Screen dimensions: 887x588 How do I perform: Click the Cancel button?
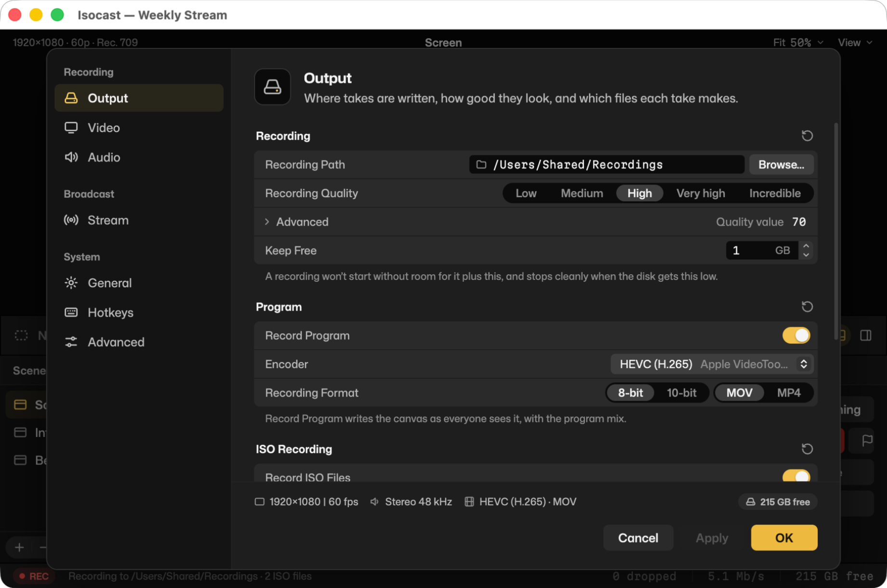pyautogui.click(x=638, y=538)
